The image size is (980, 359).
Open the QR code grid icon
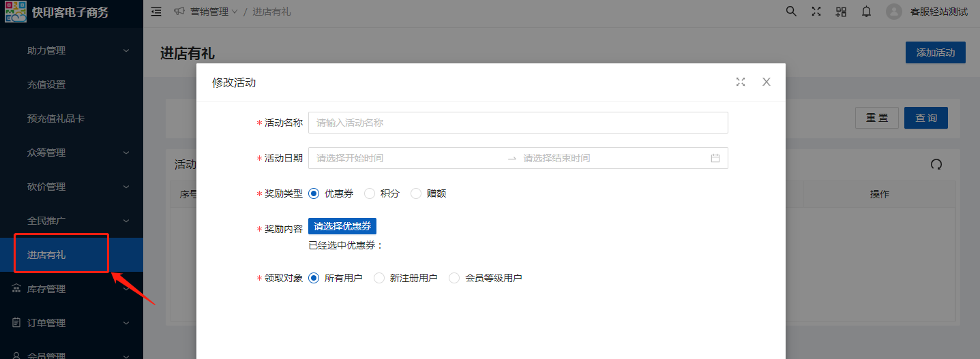pyautogui.click(x=841, y=12)
